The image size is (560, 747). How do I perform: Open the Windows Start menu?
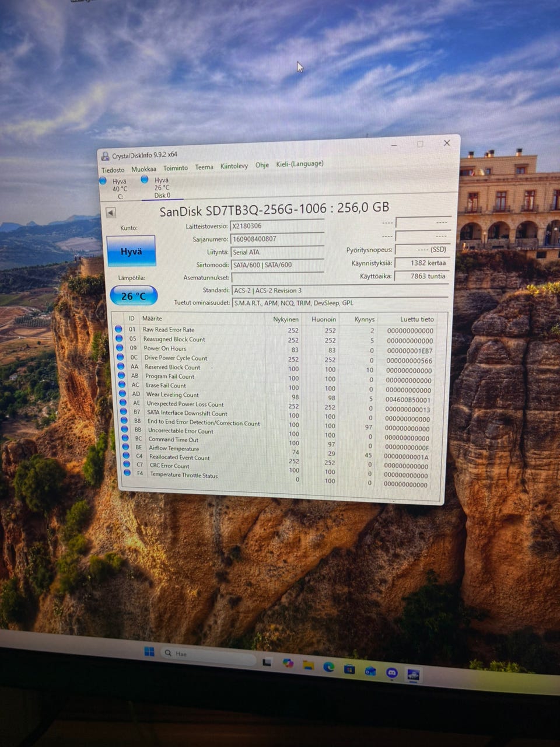[x=149, y=651]
